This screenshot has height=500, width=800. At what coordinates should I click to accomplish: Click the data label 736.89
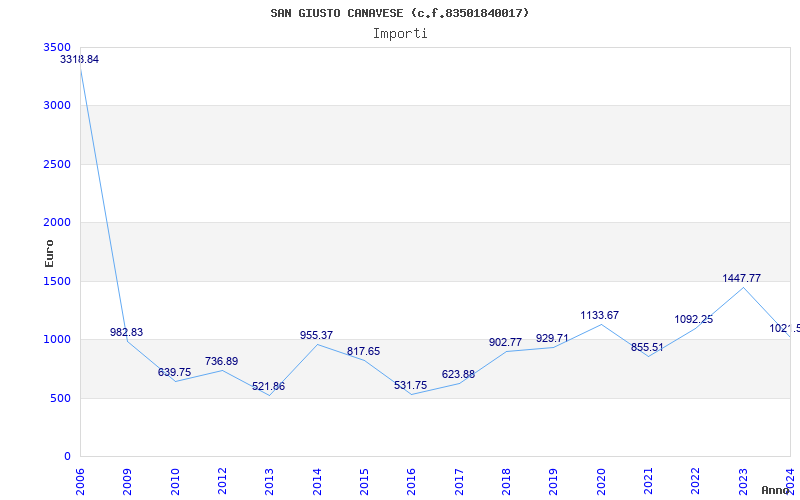click(x=221, y=361)
